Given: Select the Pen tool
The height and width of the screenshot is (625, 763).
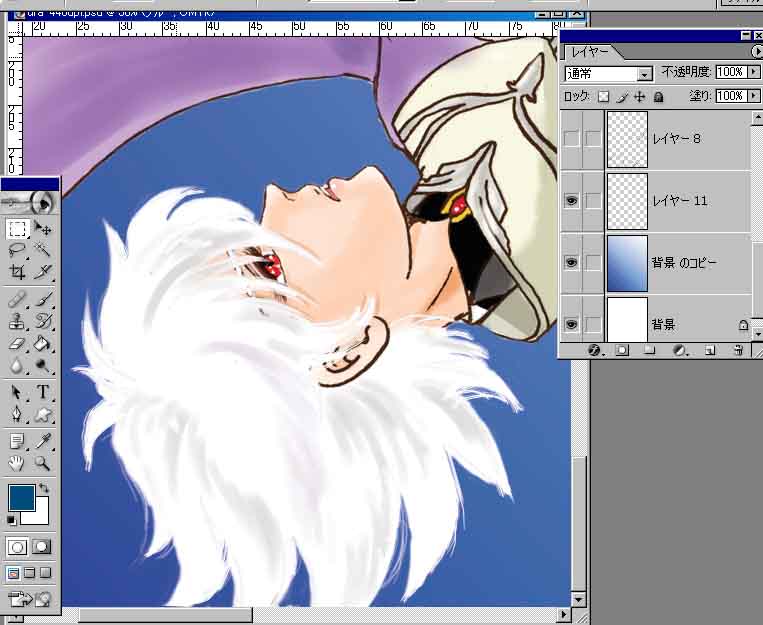Looking at the screenshot, I should (17, 414).
